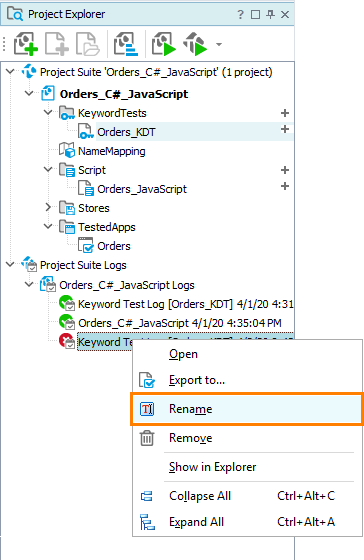Select the KeywordTests folder label

pyautogui.click(x=112, y=113)
